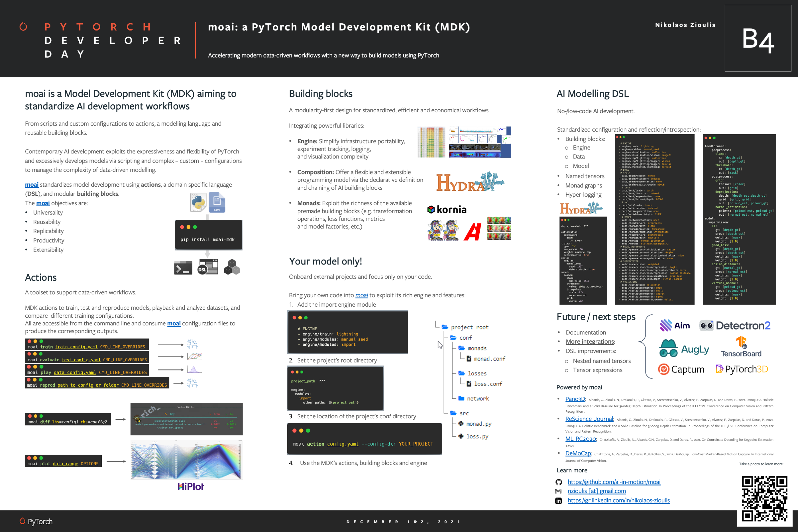This screenshot has width=798, height=532.
Task: Select the conf folder in project tree
Action: (x=465, y=338)
